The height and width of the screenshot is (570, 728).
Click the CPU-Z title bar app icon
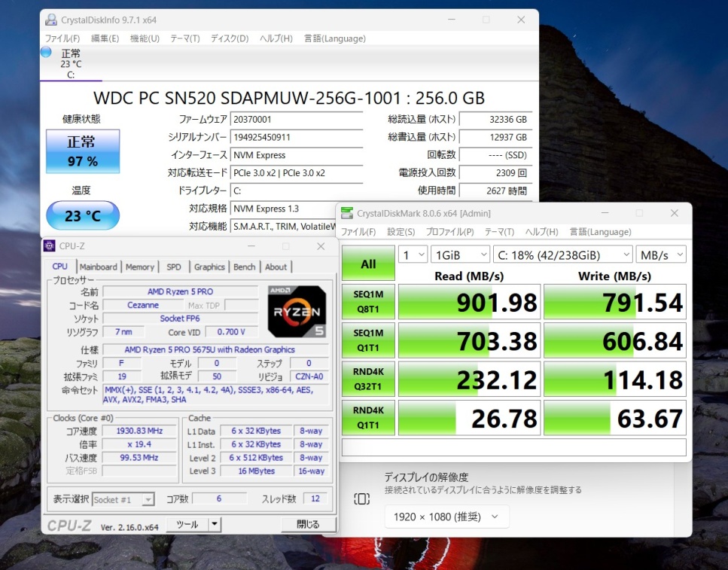click(49, 245)
